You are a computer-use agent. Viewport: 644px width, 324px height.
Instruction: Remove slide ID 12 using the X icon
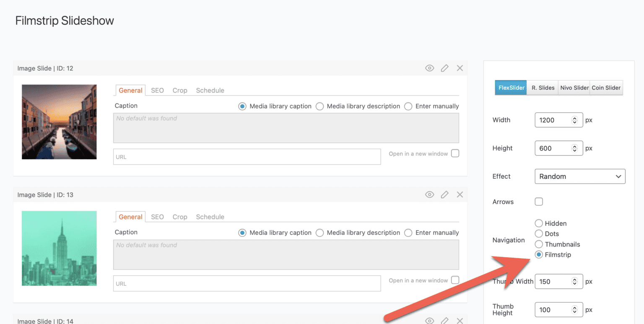pos(460,68)
